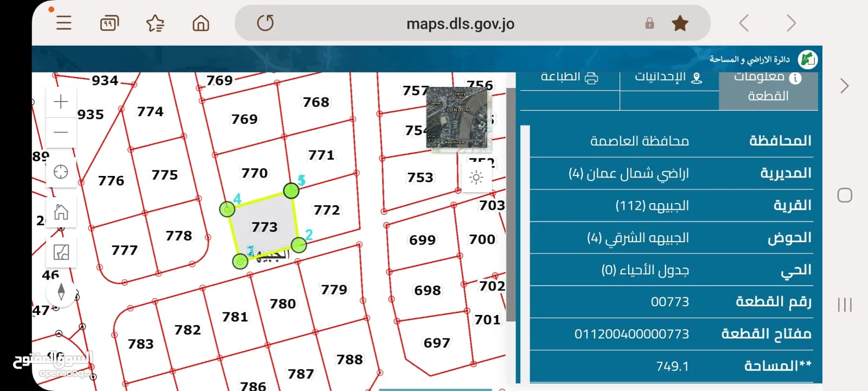This screenshot has height=391, width=868.
Task: Click parcel 770 on the map
Action: click(254, 173)
